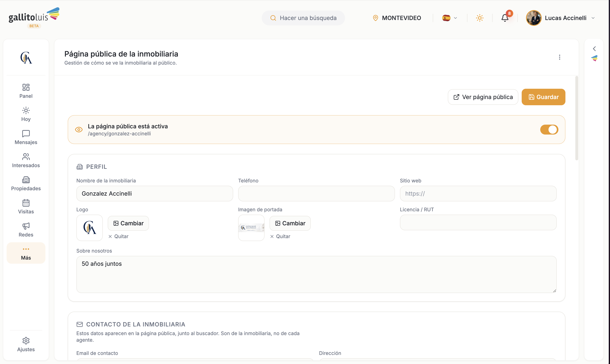The height and width of the screenshot is (364, 610).
Task: Open Propiedades in the sidebar
Action: pos(26,183)
